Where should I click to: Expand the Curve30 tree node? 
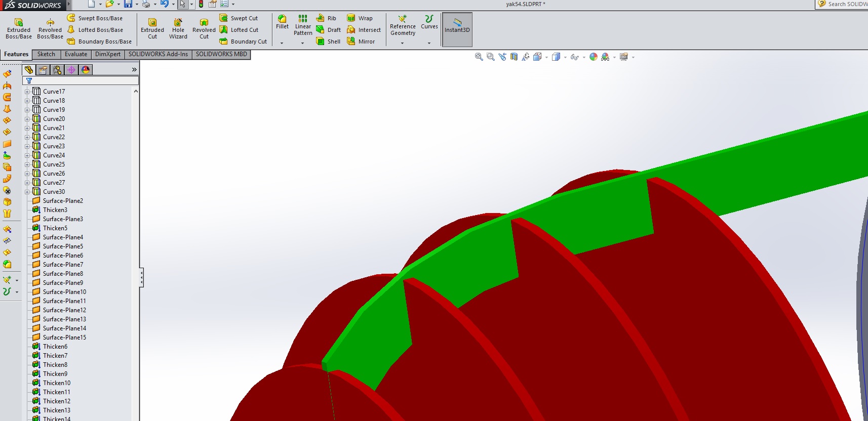click(27, 192)
